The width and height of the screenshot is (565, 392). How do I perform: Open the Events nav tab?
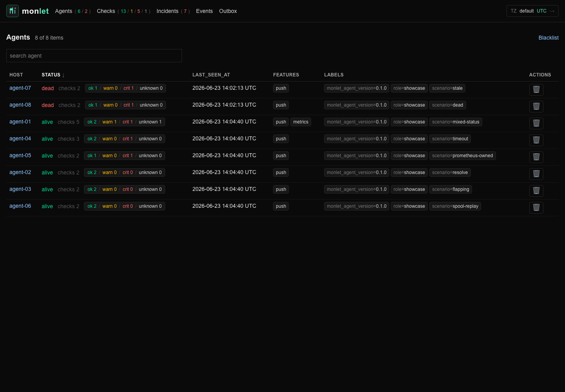click(x=204, y=11)
